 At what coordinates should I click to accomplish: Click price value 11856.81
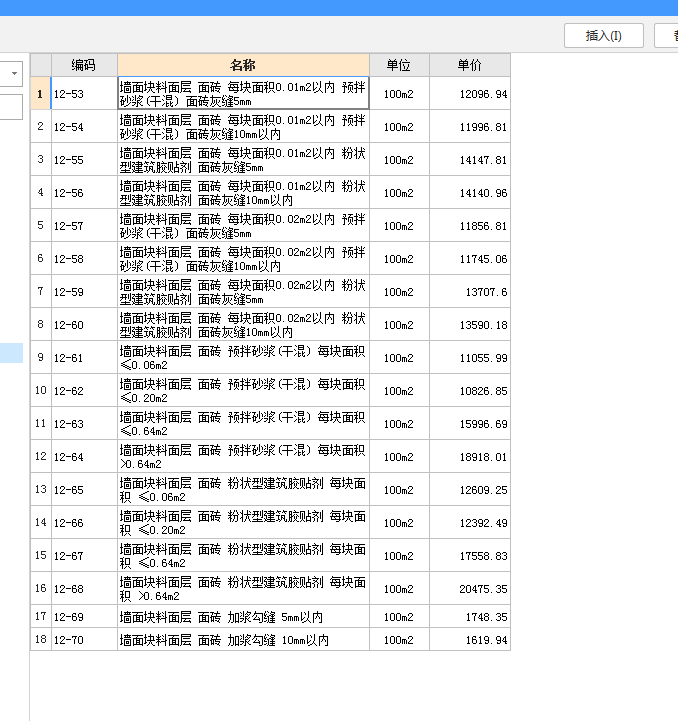coord(483,227)
